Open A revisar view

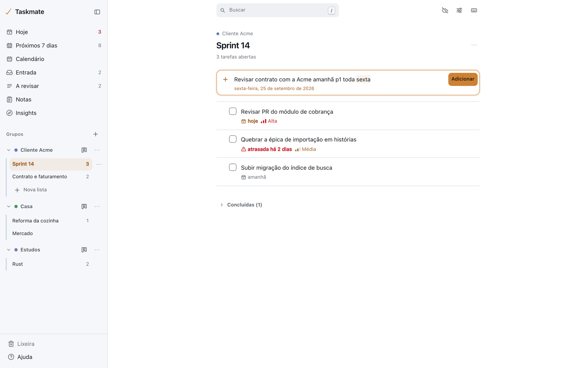(54, 86)
